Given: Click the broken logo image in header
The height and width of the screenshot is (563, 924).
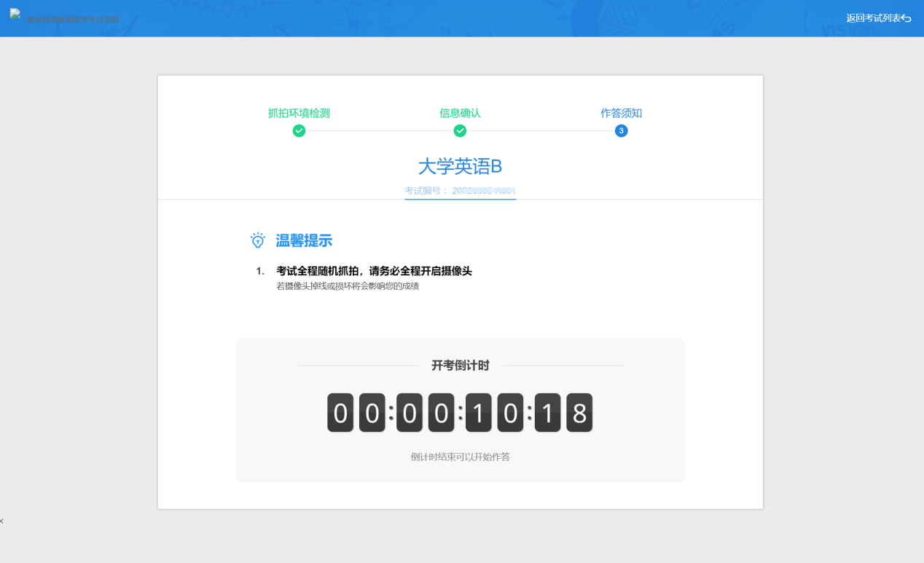Looking at the screenshot, I should coord(15,14).
